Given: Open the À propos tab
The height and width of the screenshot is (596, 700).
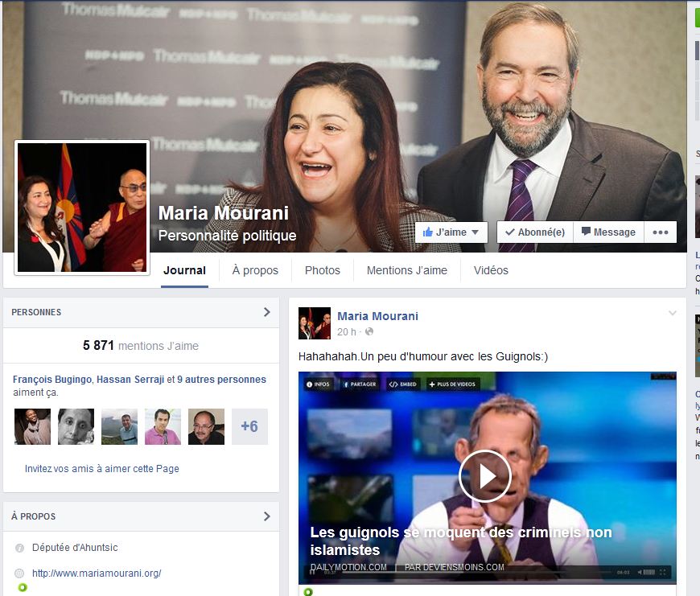Looking at the screenshot, I should (255, 270).
